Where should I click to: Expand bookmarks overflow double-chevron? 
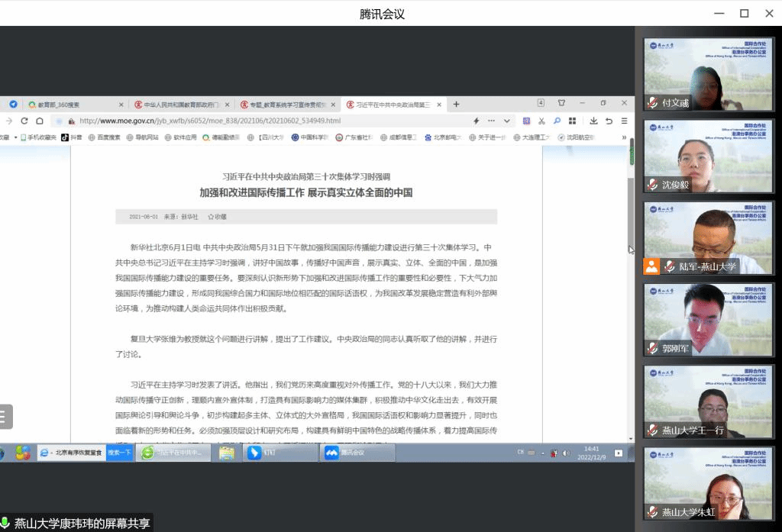tap(624, 137)
